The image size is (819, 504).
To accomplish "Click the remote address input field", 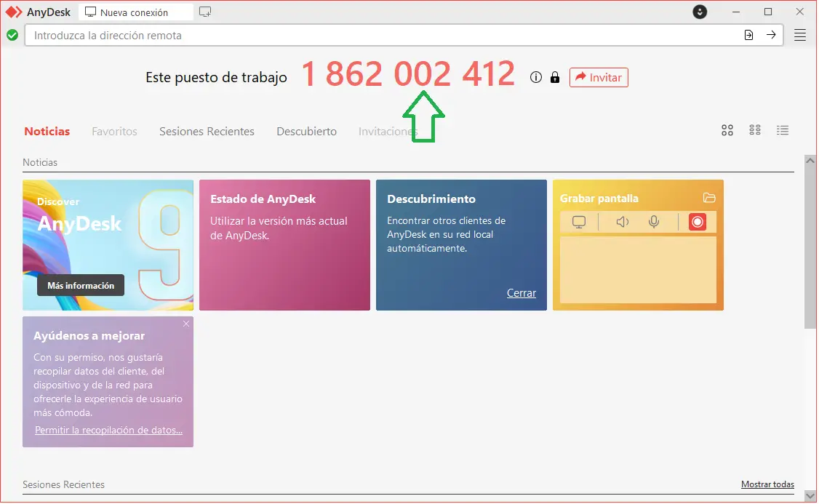I will (378, 35).
